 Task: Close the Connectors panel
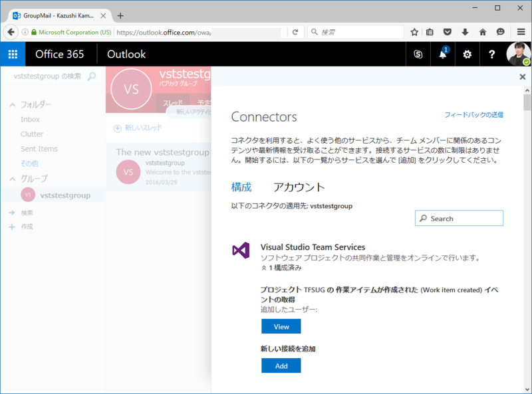pos(523,77)
